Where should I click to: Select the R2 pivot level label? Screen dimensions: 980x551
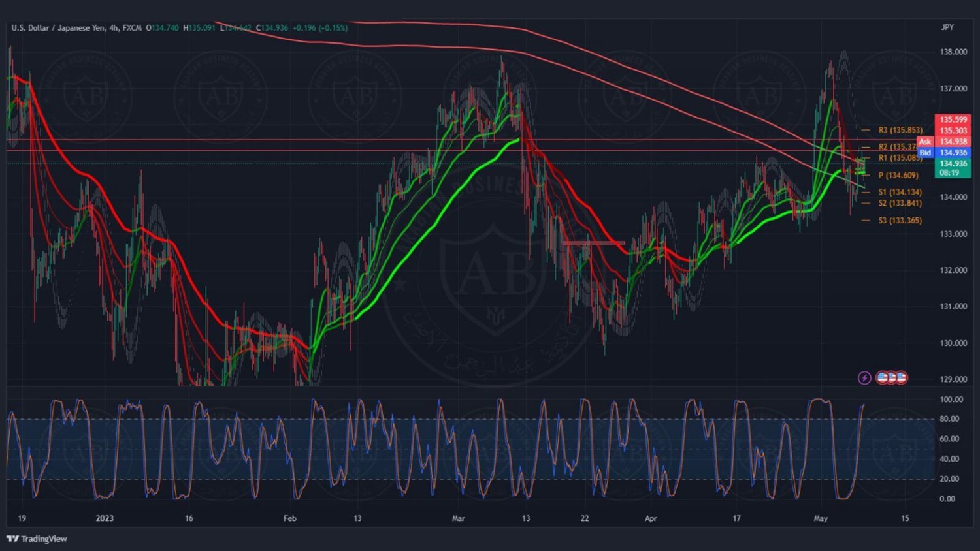pos(897,147)
